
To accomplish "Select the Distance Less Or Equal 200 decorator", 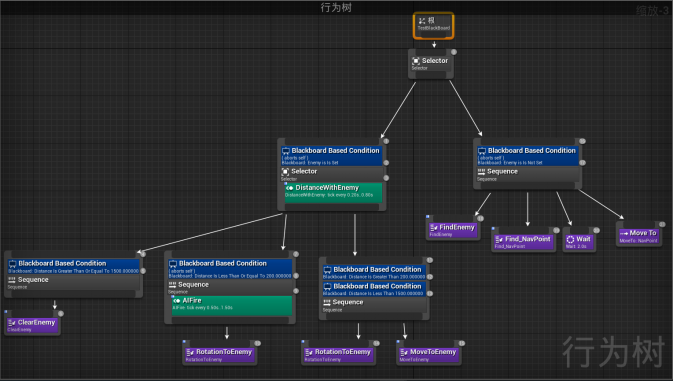I will click(230, 269).
